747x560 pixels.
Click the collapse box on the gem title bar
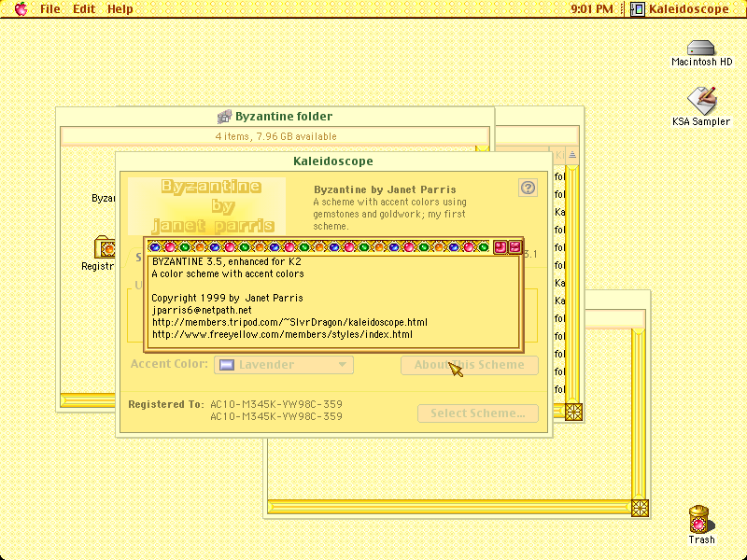515,246
